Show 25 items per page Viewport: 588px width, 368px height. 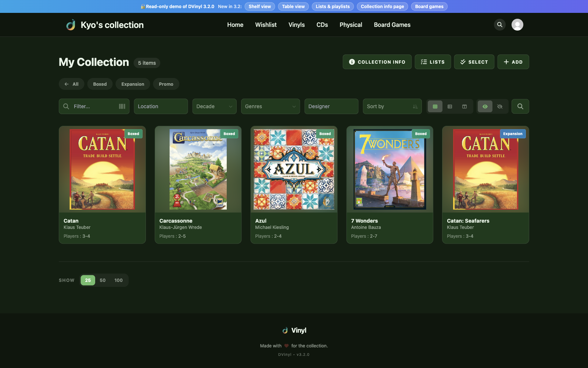click(x=88, y=280)
